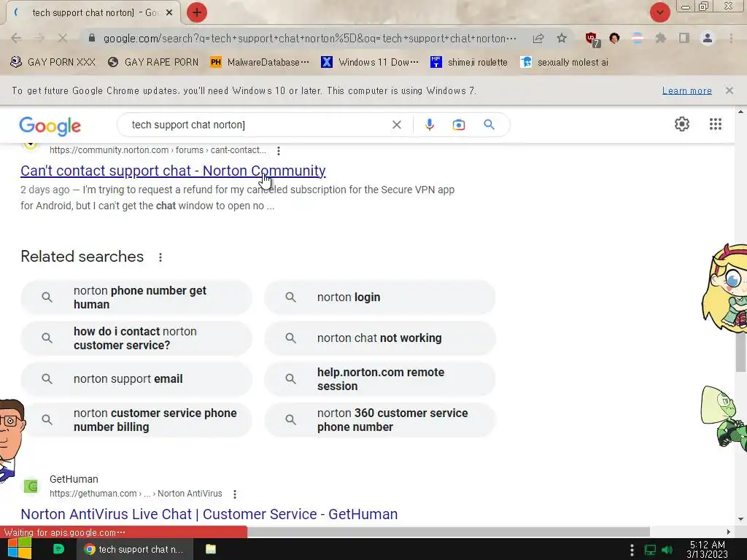Click the vertical scrollbar down arrow
The image size is (747, 560).
(741, 519)
